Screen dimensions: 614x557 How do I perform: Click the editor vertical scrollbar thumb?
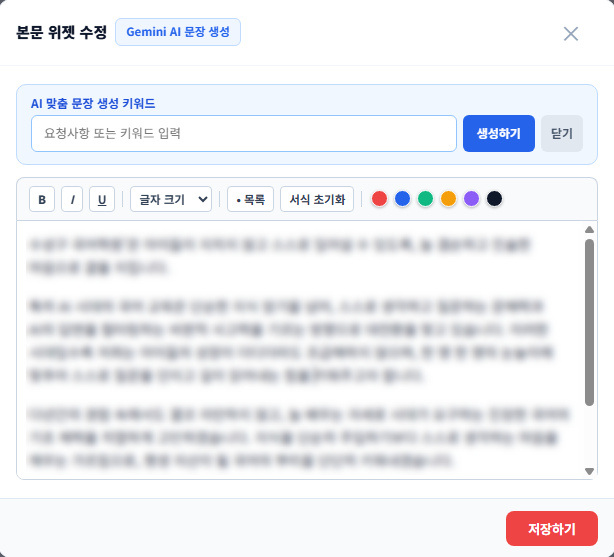pyautogui.click(x=589, y=322)
